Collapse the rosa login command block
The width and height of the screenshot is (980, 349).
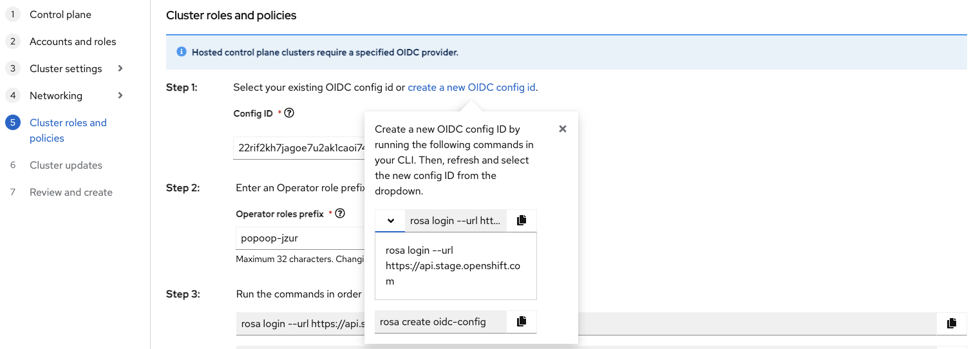pyautogui.click(x=390, y=220)
